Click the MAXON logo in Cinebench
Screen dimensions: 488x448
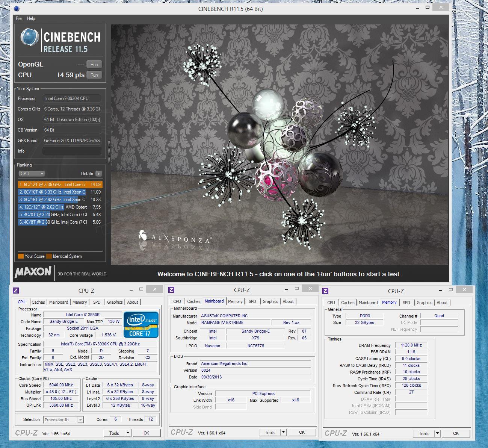33,272
